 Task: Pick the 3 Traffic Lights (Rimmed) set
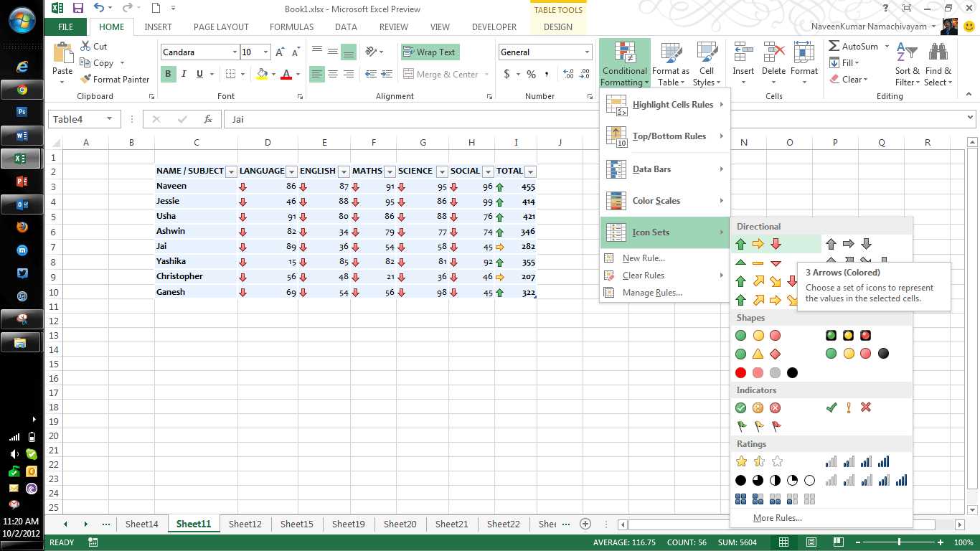(848, 335)
